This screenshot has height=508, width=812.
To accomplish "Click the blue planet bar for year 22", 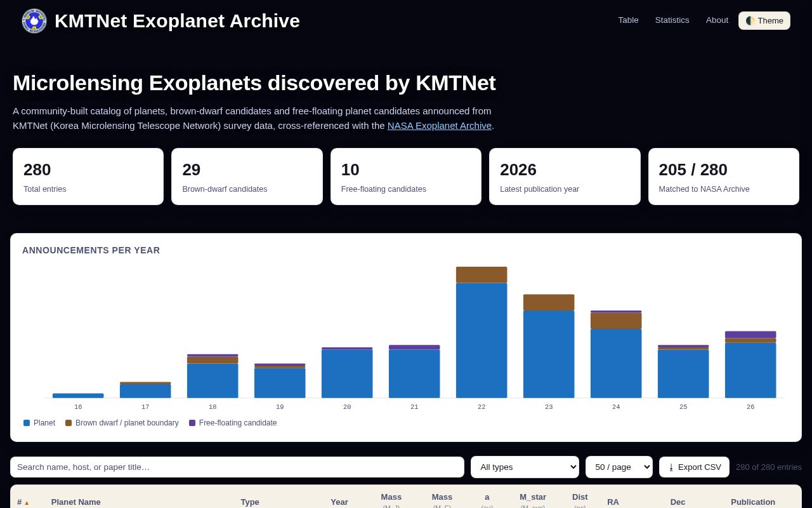I will (x=481, y=340).
